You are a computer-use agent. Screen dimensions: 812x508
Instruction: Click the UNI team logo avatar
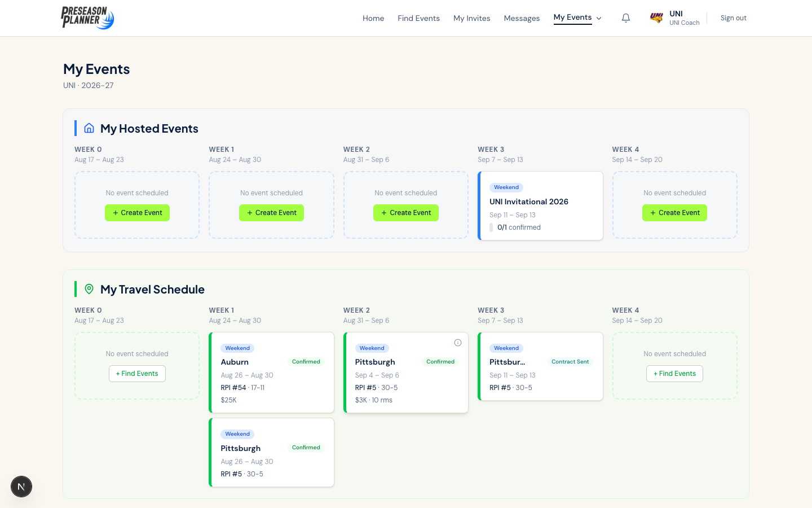pos(656,17)
